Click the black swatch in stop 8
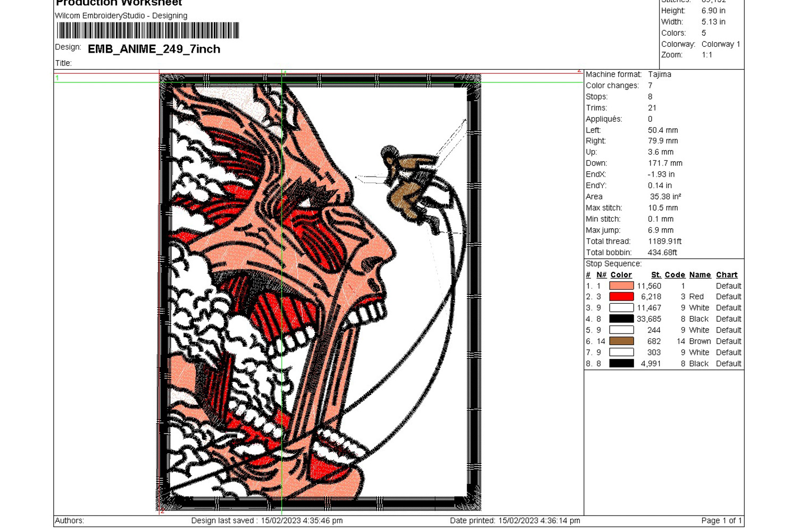799x532 pixels. click(x=621, y=364)
